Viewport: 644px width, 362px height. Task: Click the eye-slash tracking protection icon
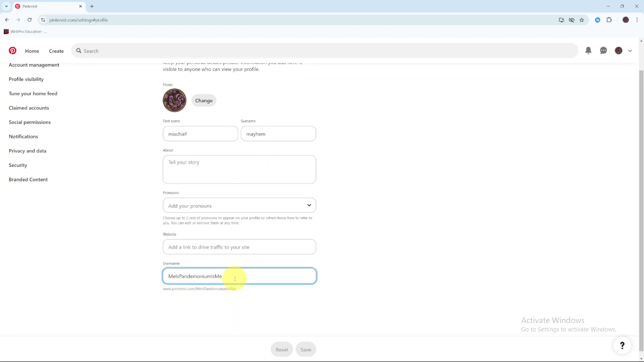[572, 20]
